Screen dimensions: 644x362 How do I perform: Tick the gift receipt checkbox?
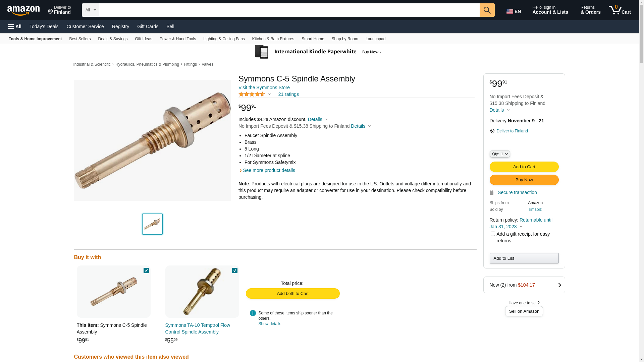[493, 234]
